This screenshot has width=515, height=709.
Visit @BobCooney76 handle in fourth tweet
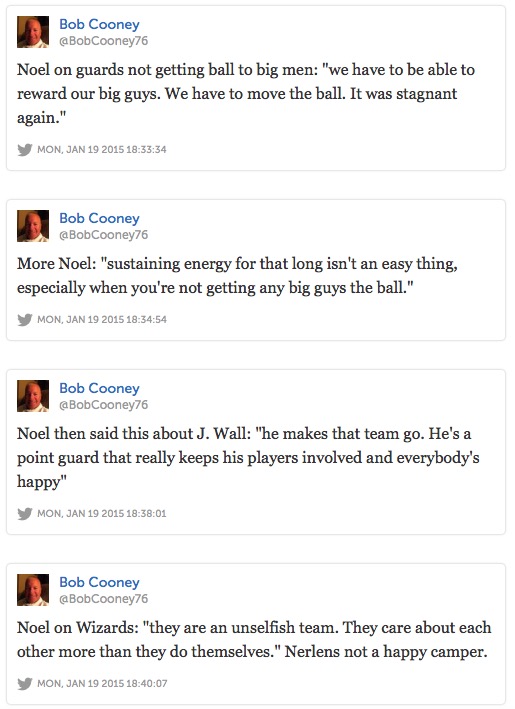click(x=104, y=599)
